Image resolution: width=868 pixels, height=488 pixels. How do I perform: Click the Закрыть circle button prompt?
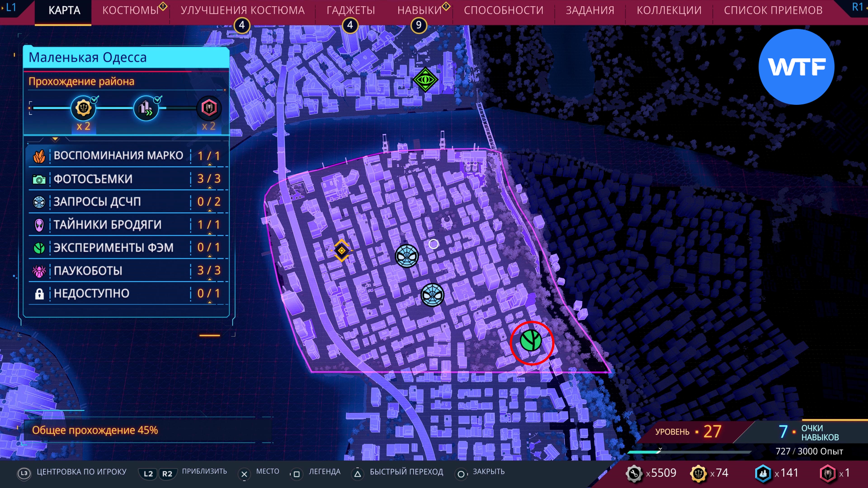click(461, 474)
